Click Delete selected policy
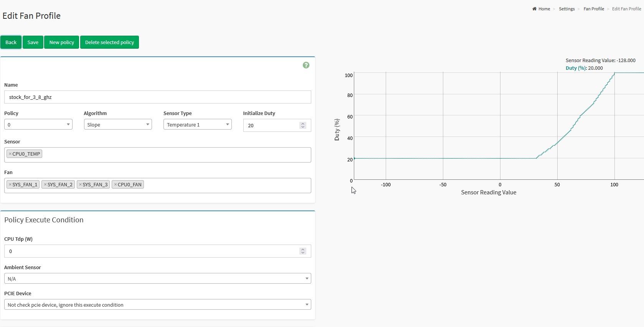Screen dimensions: 644x327 109,42
